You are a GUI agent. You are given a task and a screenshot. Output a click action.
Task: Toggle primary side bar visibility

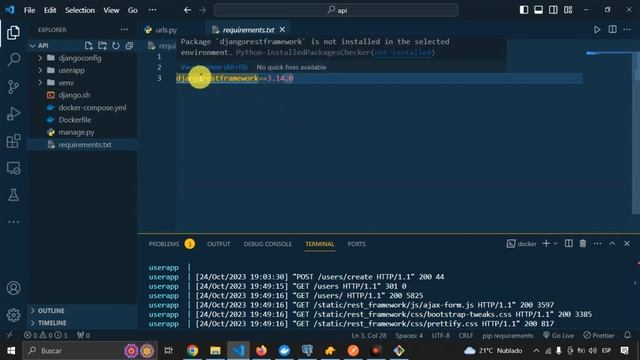tap(524, 10)
